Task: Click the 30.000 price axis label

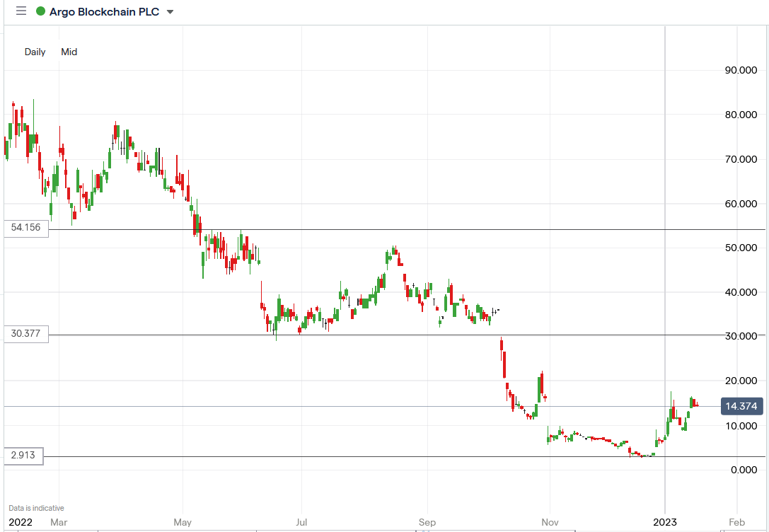Action: tap(741, 336)
